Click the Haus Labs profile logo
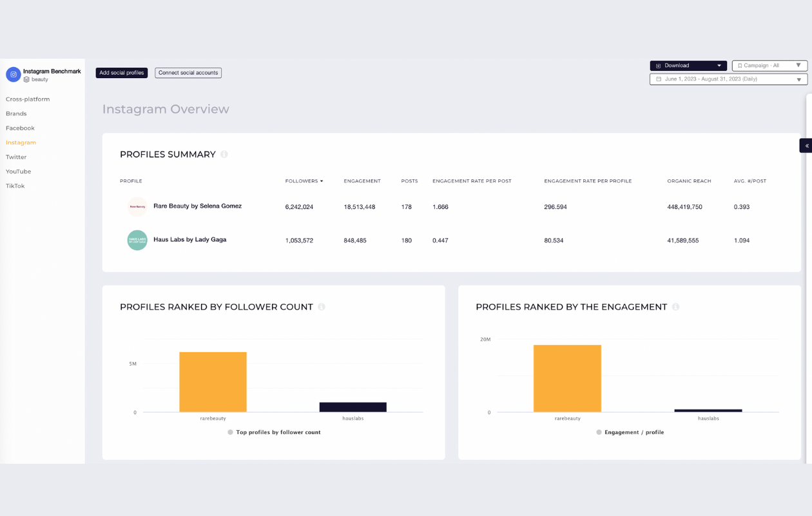Viewport: 812px width, 516px height. coord(137,240)
